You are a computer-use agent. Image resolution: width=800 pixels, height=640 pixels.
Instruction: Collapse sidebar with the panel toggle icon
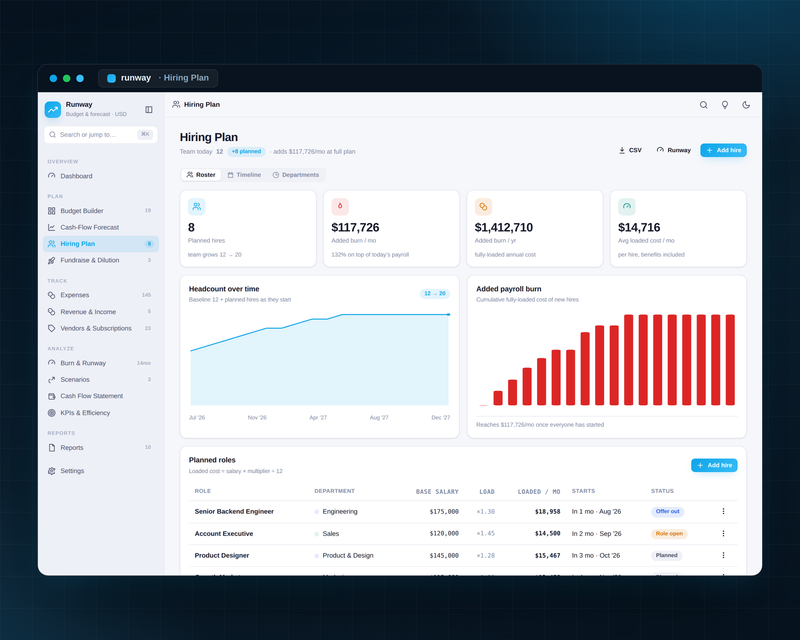pyautogui.click(x=149, y=109)
